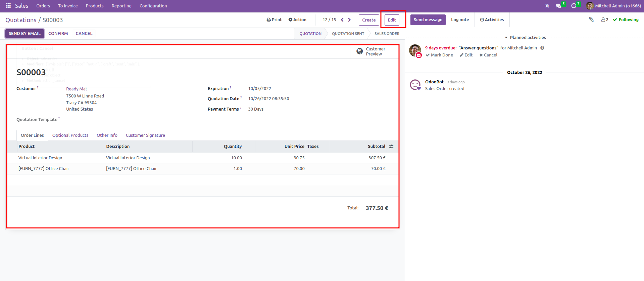Click the Send by Email button

24,34
